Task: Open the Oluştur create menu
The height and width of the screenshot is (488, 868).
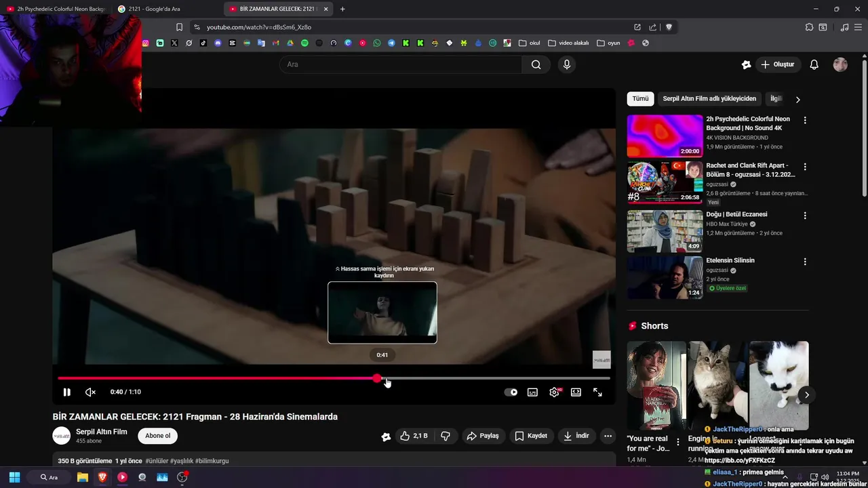Action: [777, 64]
